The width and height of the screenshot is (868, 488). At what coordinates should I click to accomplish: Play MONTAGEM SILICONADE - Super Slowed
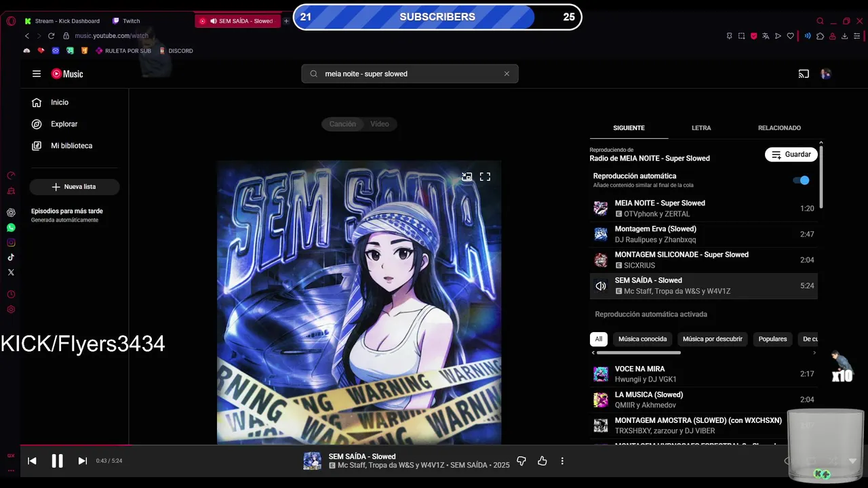pyautogui.click(x=703, y=260)
